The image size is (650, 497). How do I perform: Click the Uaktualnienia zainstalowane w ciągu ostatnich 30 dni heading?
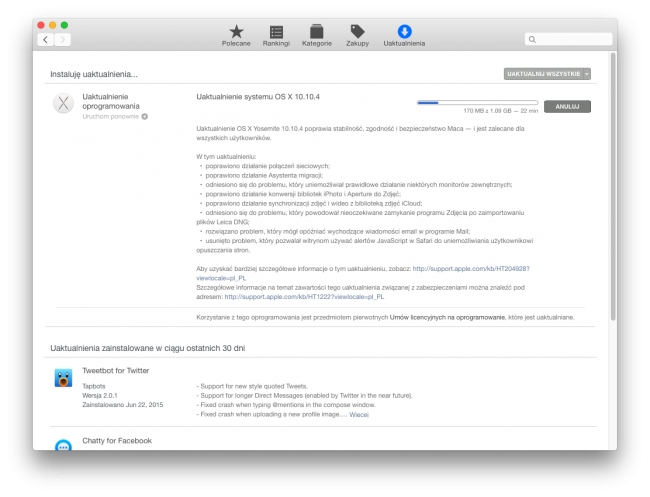click(x=148, y=348)
